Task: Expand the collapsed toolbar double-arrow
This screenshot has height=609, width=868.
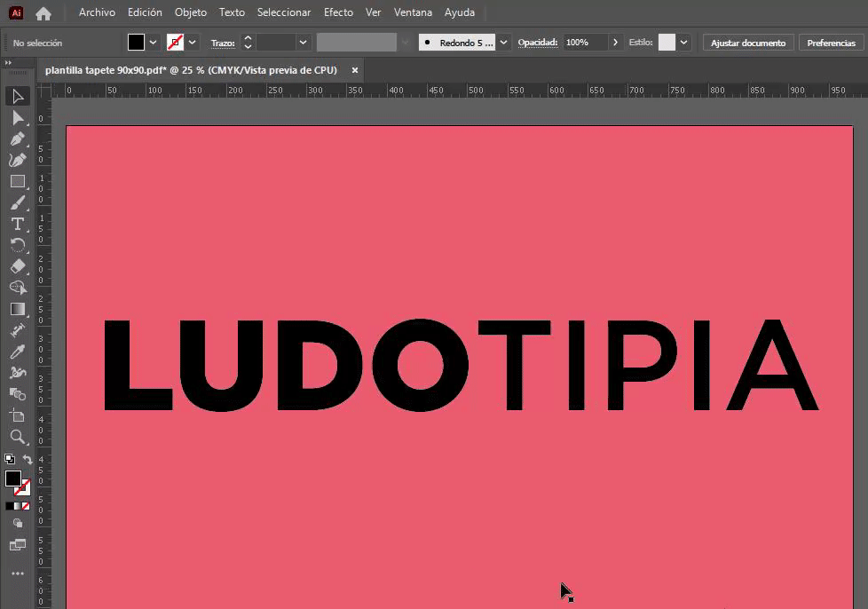Action: pyautogui.click(x=8, y=63)
